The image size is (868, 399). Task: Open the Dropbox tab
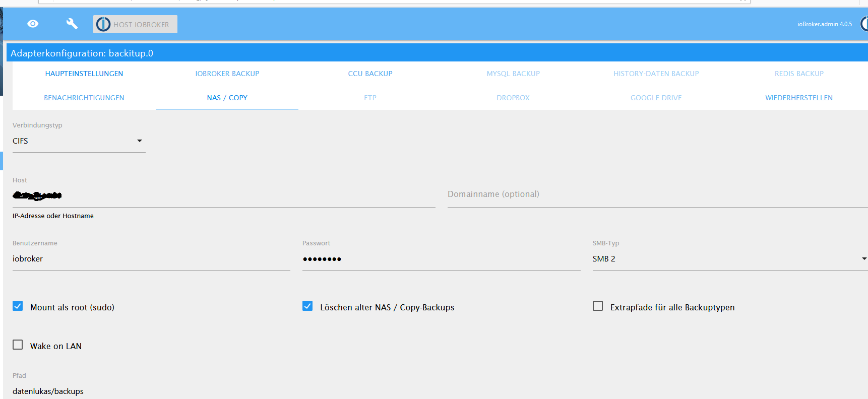coord(513,98)
